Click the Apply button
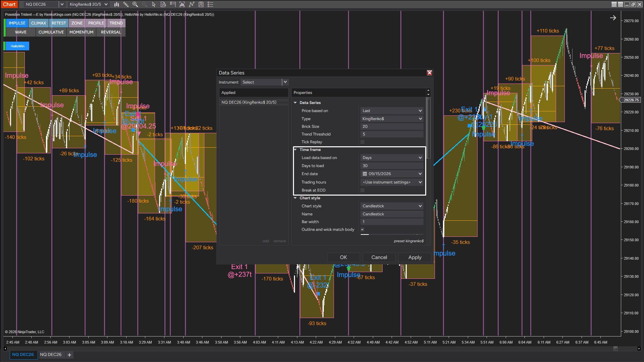The width and height of the screenshot is (644, 362). point(415,257)
